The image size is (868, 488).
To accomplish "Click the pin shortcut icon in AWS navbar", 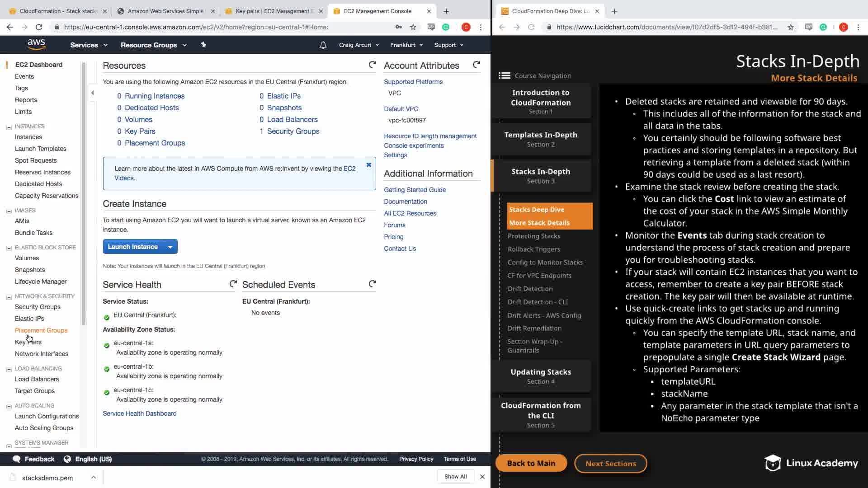I will [203, 45].
